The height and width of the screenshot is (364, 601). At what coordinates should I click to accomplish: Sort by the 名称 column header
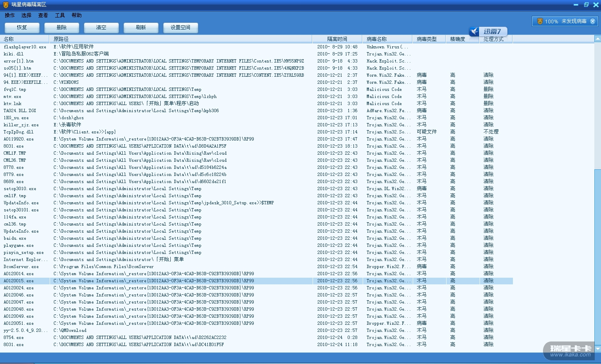25,39
